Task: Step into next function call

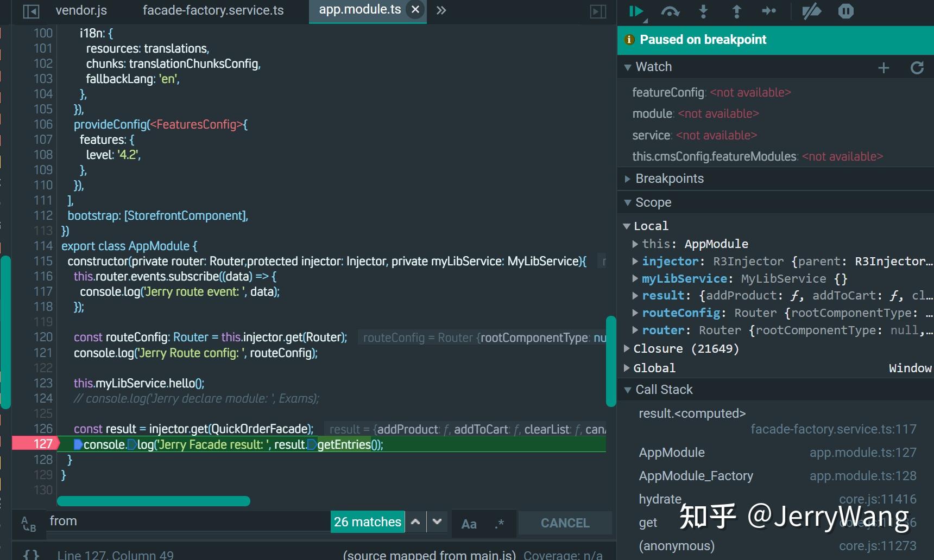Action: [703, 11]
